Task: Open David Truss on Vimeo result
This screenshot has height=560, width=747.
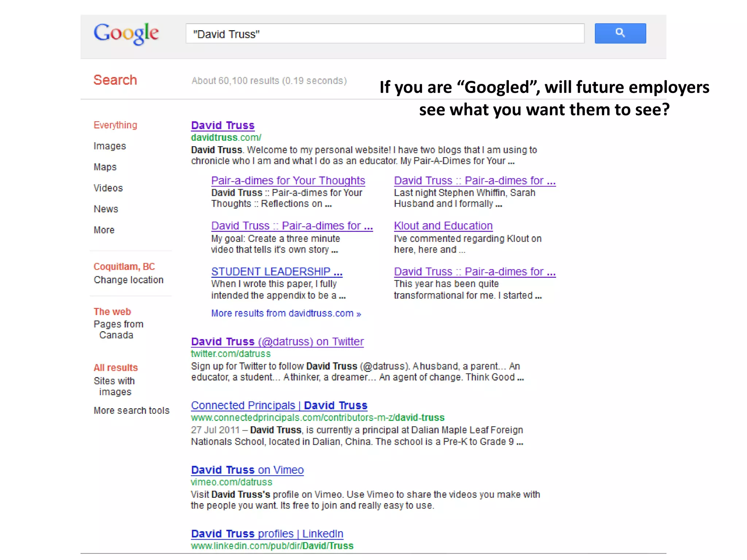Action: [247, 470]
